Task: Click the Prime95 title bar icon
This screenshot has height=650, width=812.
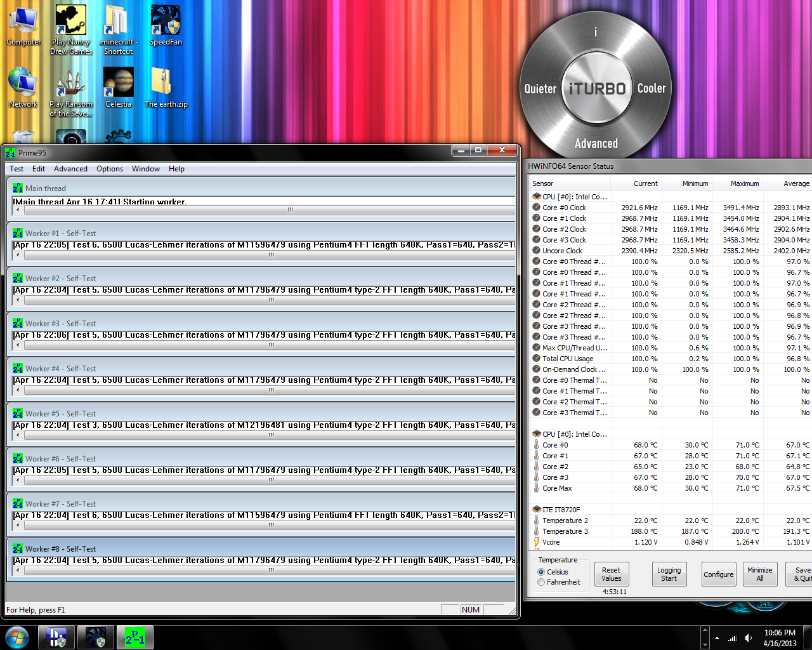Action: click(10, 152)
